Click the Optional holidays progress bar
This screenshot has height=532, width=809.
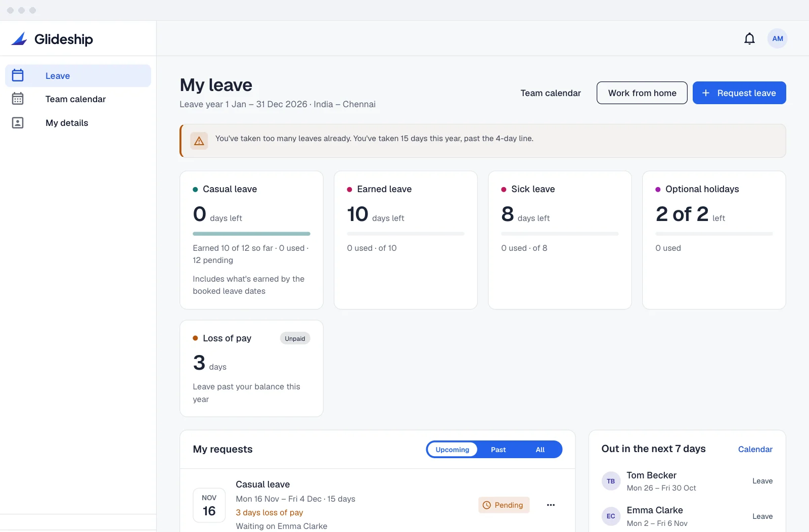[x=714, y=234]
